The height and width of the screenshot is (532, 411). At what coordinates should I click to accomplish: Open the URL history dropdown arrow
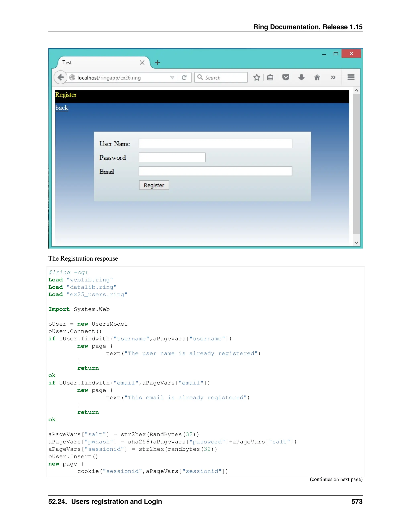[172, 77]
